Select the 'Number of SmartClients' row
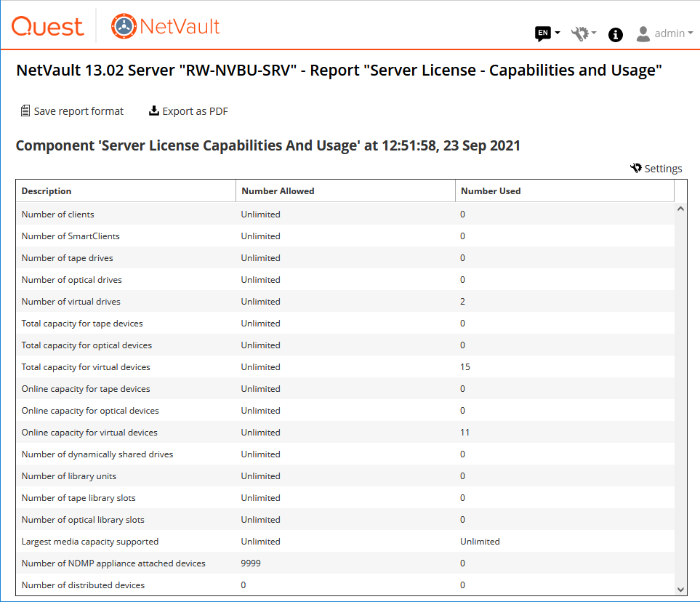 345,236
